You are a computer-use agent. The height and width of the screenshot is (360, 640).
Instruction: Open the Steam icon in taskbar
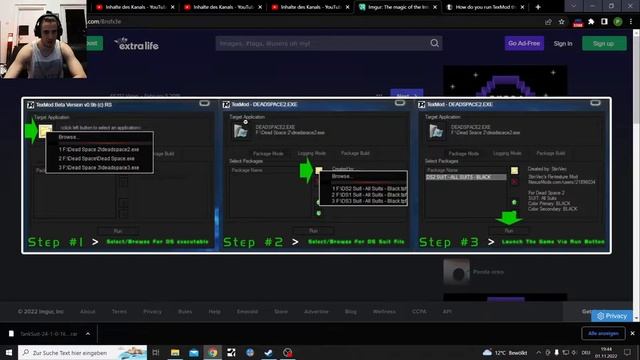[x=269, y=353]
